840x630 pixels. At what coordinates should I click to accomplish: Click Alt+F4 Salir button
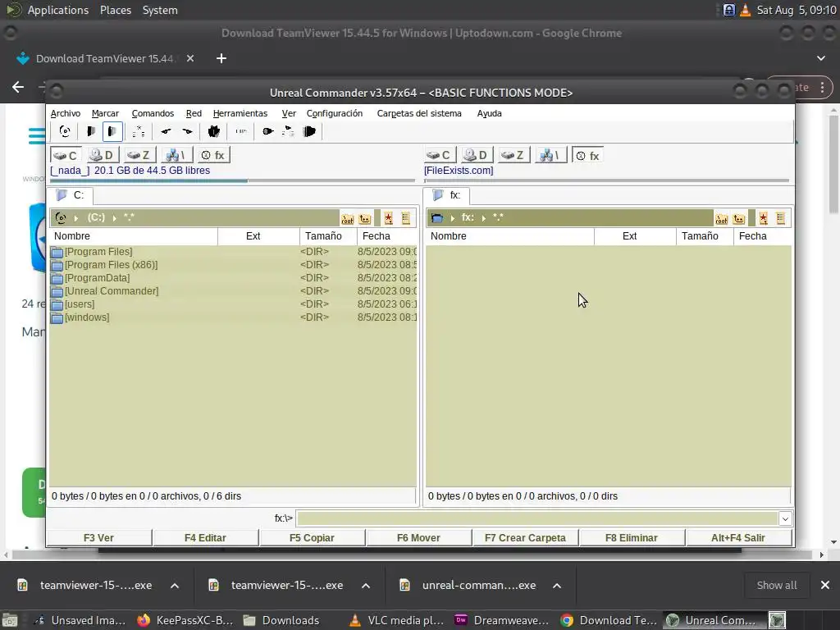click(x=738, y=537)
